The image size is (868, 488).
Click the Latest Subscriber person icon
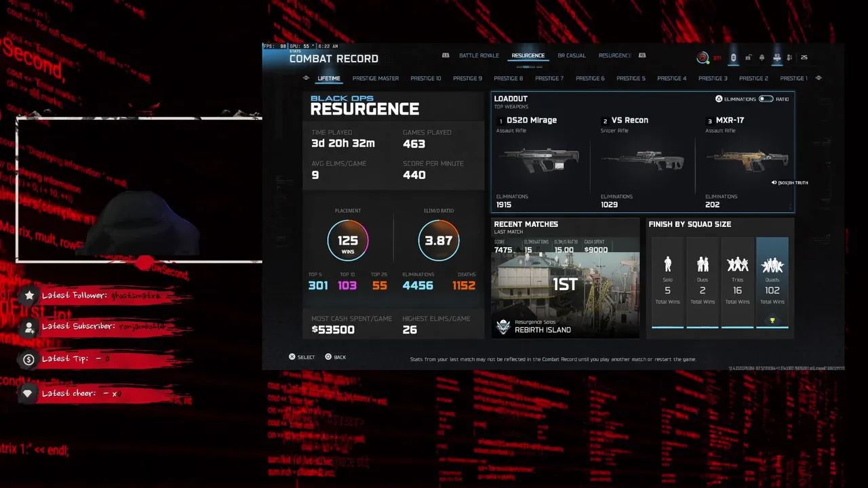pyautogui.click(x=29, y=327)
